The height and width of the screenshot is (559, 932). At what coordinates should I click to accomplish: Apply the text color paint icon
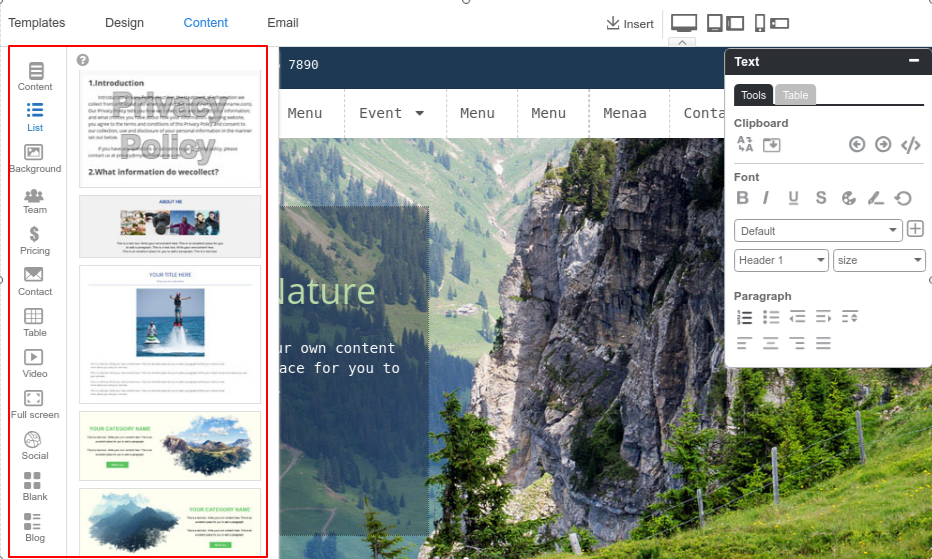coord(849,198)
